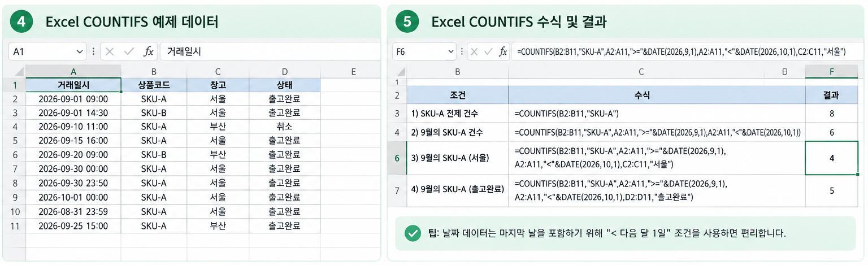Click cell 2) 9월의 SKU-A 건수
The height and width of the screenshot is (265, 868).
458,132
